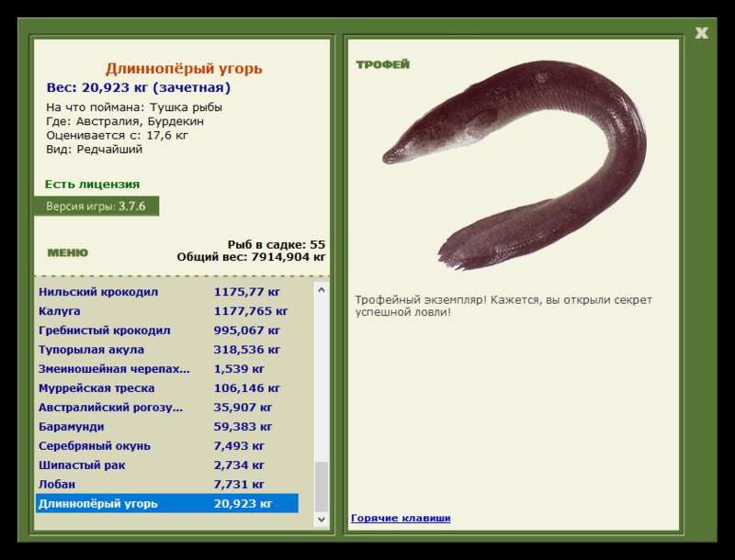
Task: Click the Длиннопёрый угорь title heading
Action: click(184, 69)
